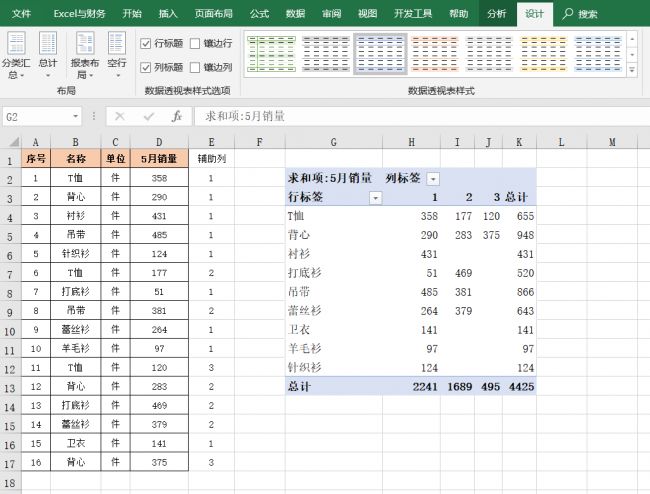650x494 pixels.
Task: Enable the 镶边列 banded columns checkbox
Action: [195, 67]
